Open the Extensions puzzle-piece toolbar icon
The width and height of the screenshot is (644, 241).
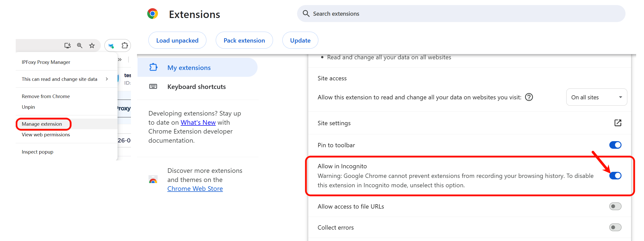[x=125, y=46]
